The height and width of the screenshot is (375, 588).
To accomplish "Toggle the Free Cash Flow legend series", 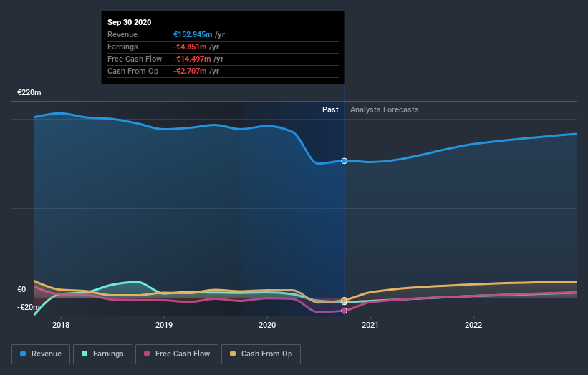I will (177, 354).
